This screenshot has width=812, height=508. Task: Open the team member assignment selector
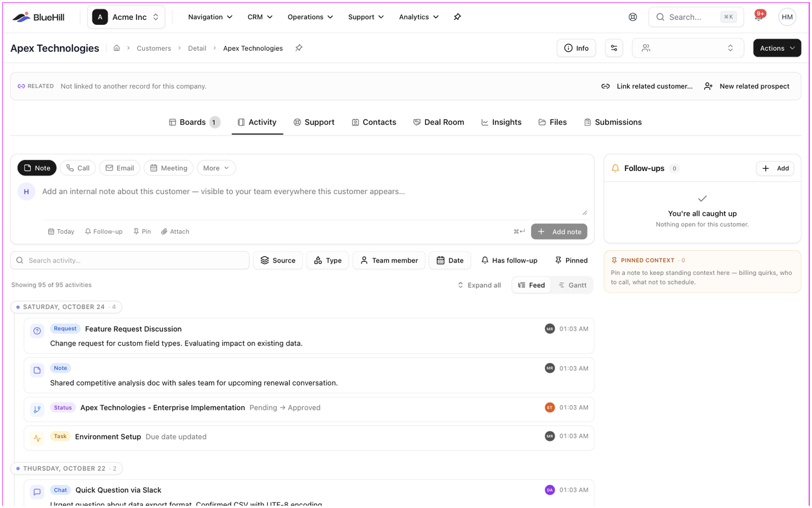pyautogui.click(x=688, y=48)
